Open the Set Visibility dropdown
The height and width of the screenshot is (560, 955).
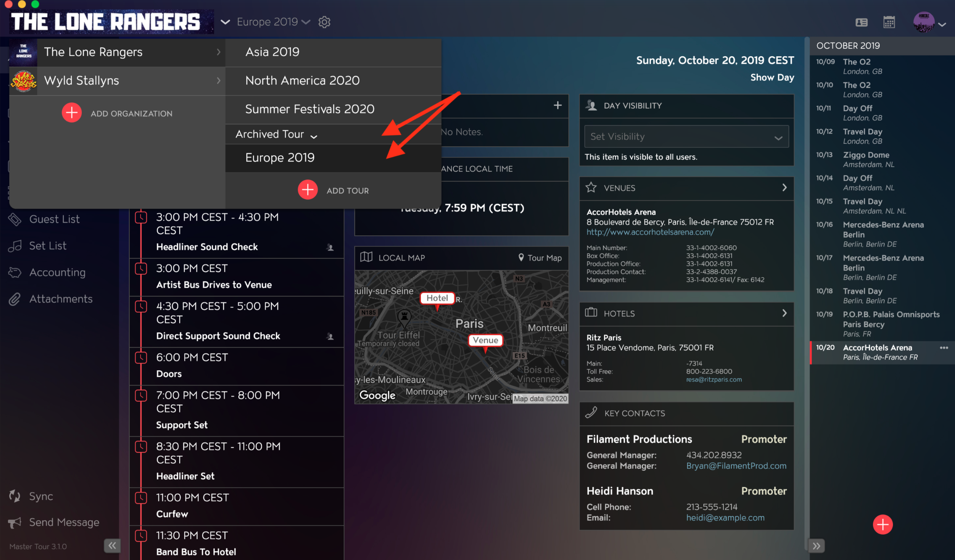click(686, 137)
